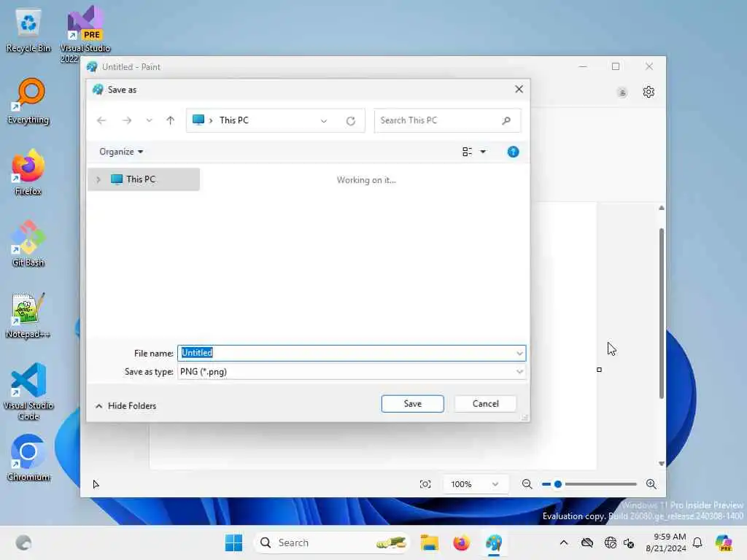Screen dimensions: 747x560
Task: Change the view layout icon
Action: [x=467, y=152]
